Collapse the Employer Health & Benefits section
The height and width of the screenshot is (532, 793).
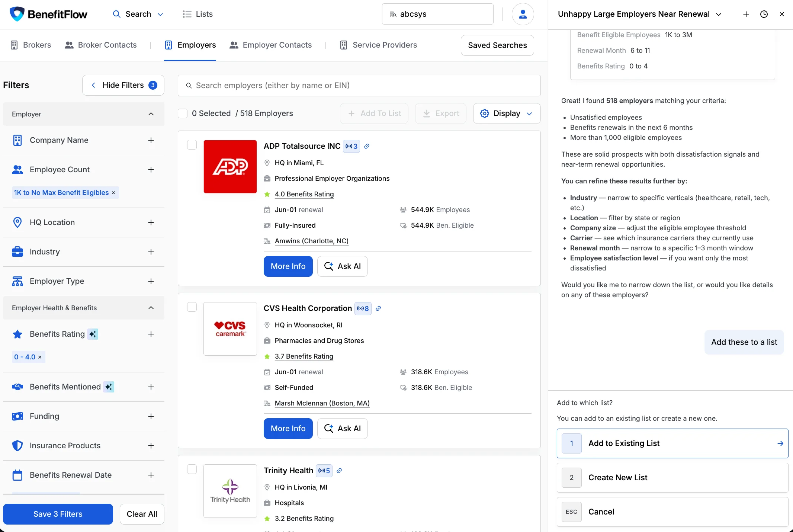coord(84,308)
